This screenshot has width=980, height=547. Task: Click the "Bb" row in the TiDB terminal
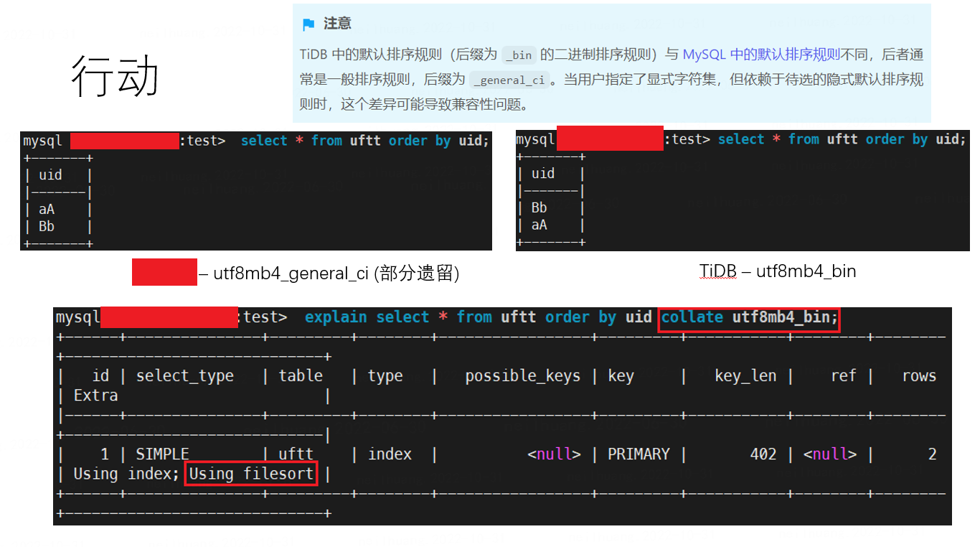point(540,208)
